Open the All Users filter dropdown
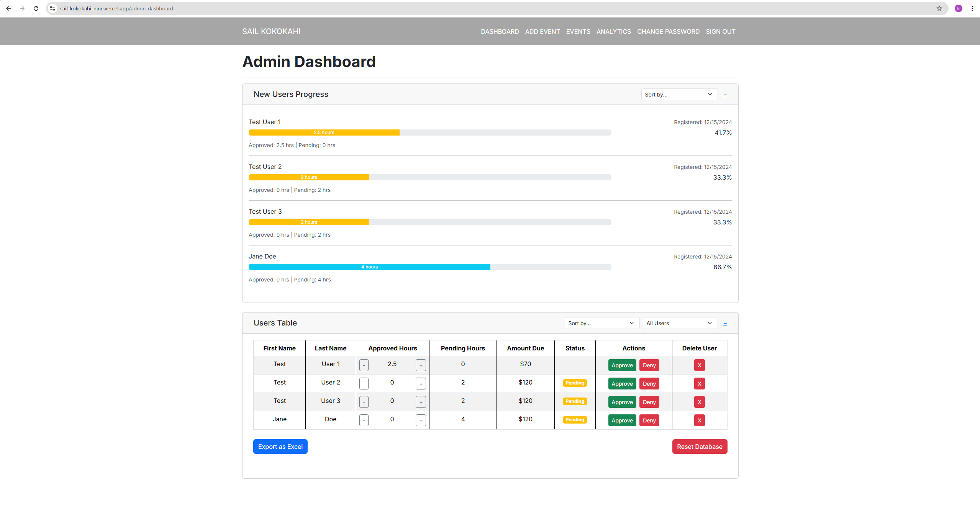The width and height of the screenshot is (980, 517). pyautogui.click(x=680, y=323)
